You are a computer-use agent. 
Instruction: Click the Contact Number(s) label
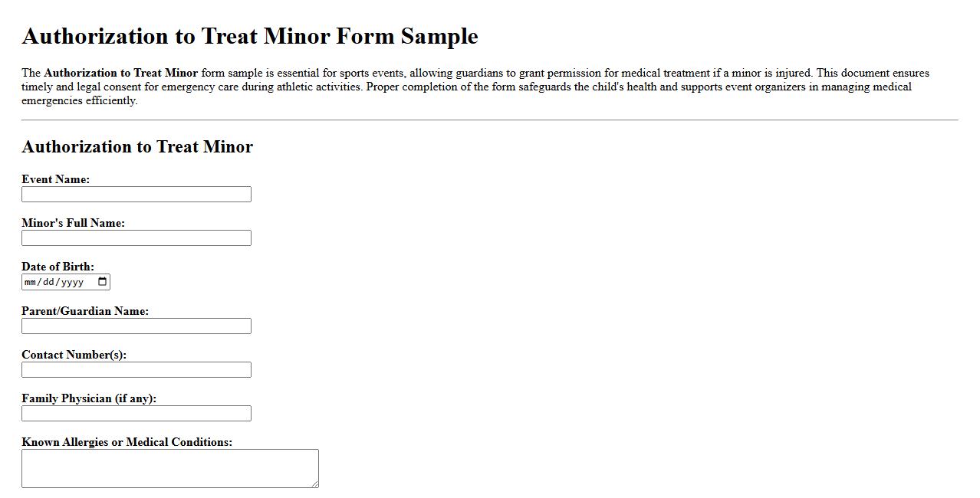click(74, 355)
